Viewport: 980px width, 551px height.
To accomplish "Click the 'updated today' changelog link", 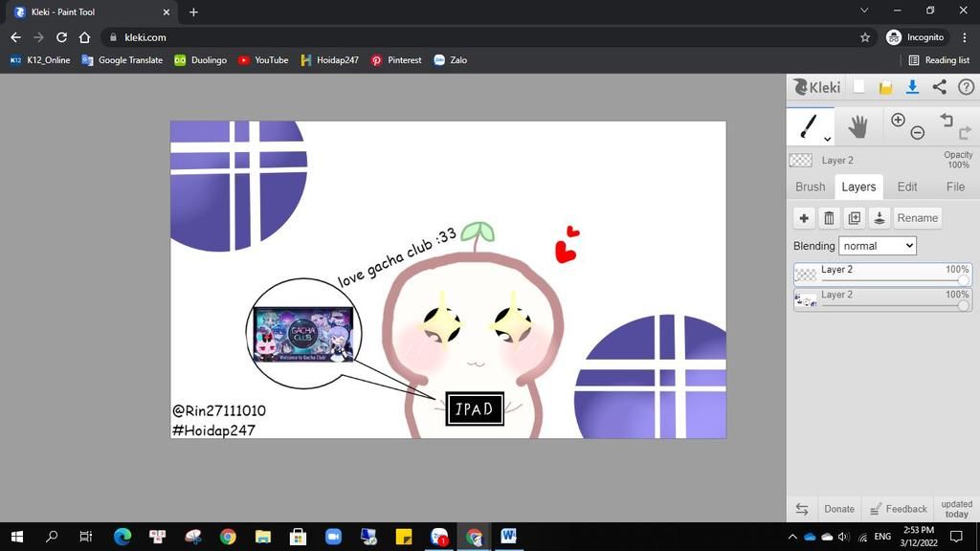I will (x=956, y=509).
